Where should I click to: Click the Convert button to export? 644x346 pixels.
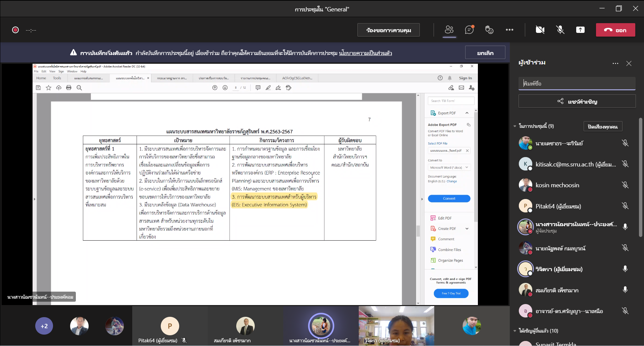pyautogui.click(x=449, y=198)
